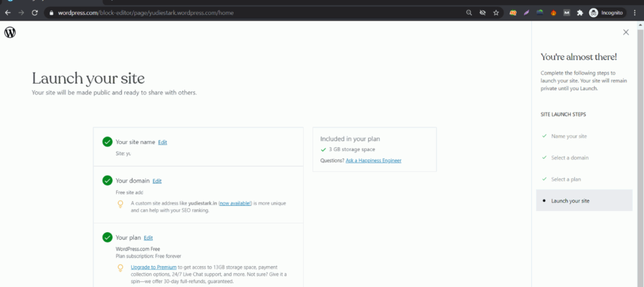
Task: Edit your plan
Action: point(148,238)
